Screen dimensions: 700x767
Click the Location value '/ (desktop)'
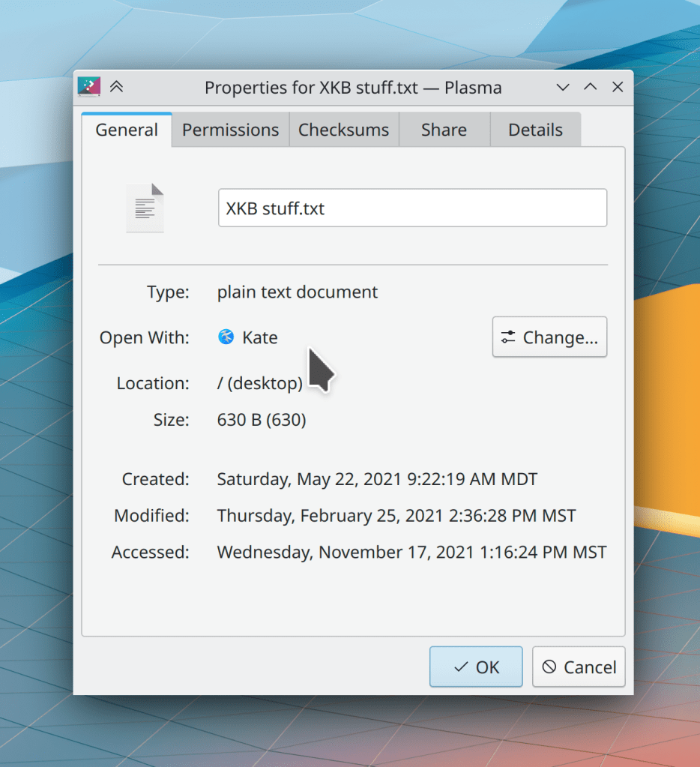pos(259,383)
